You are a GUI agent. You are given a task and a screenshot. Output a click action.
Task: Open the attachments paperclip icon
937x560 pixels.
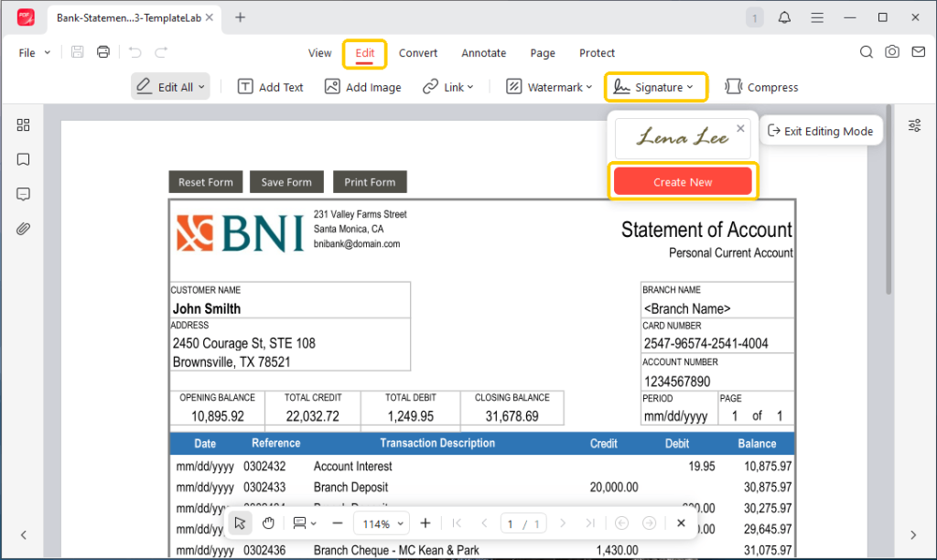[x=23, y=229]
